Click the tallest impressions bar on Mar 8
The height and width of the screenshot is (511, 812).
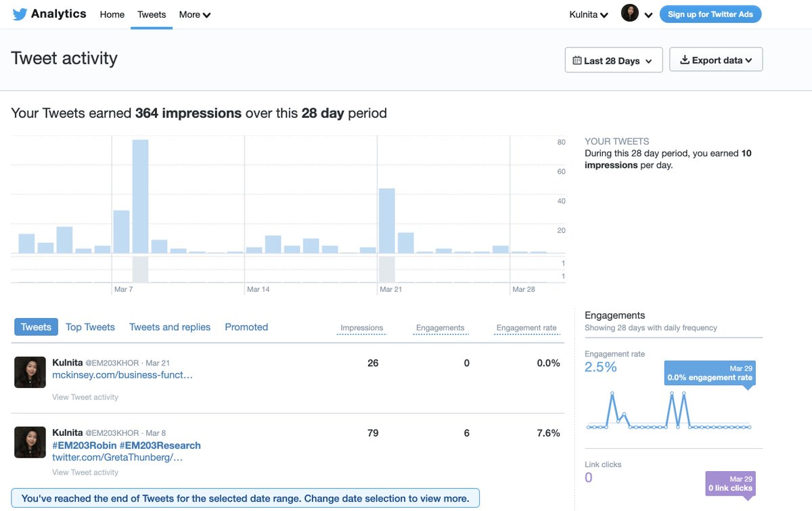point(140,196)
